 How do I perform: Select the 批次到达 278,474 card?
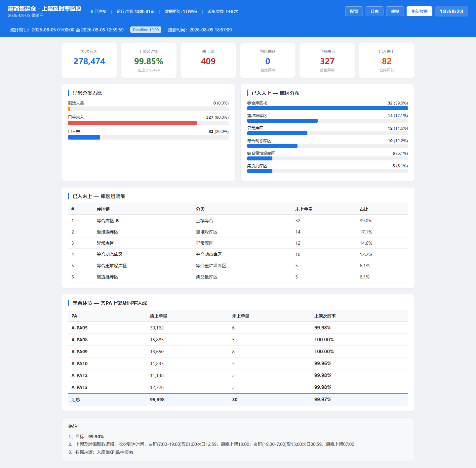[x=89, y=61]
